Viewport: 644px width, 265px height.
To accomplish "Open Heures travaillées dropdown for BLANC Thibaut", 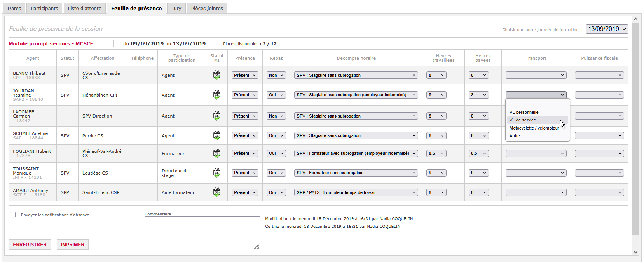I will (436, 75).
